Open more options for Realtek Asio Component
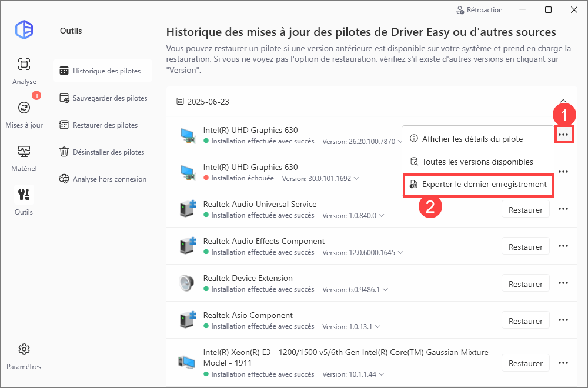 click(563, 320)
